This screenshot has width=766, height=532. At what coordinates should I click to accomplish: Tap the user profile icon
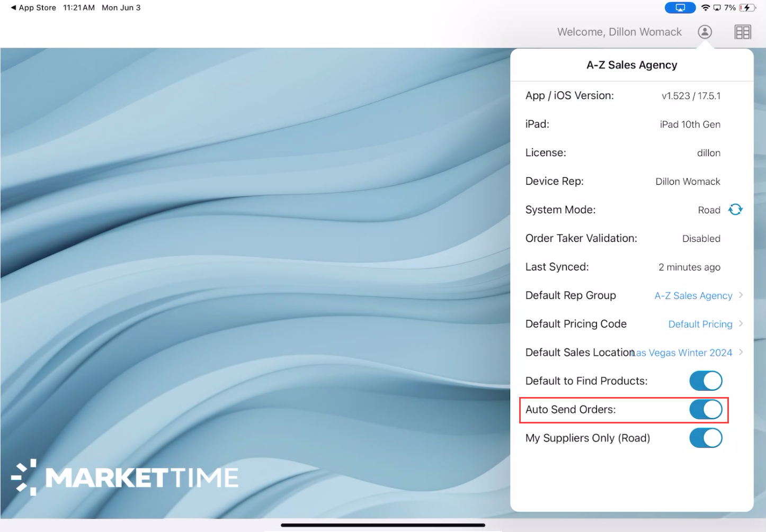[705, 32]
